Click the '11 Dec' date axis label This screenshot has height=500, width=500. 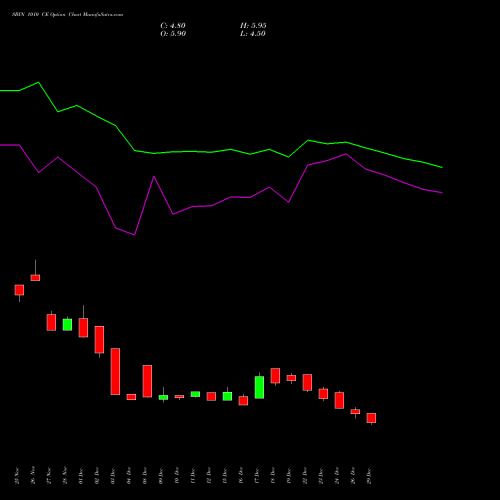[193, 476]
